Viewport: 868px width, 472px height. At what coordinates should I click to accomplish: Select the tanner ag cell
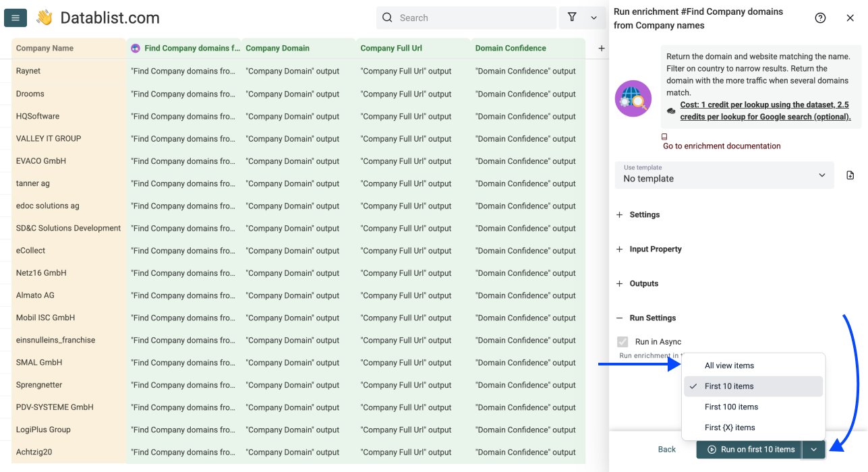pos(68,183)
